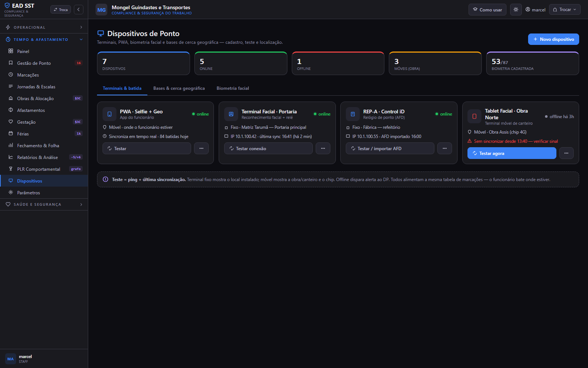Click Testar / importar AFD button
The image size is (588, 368).
click(x=390, y=148)
